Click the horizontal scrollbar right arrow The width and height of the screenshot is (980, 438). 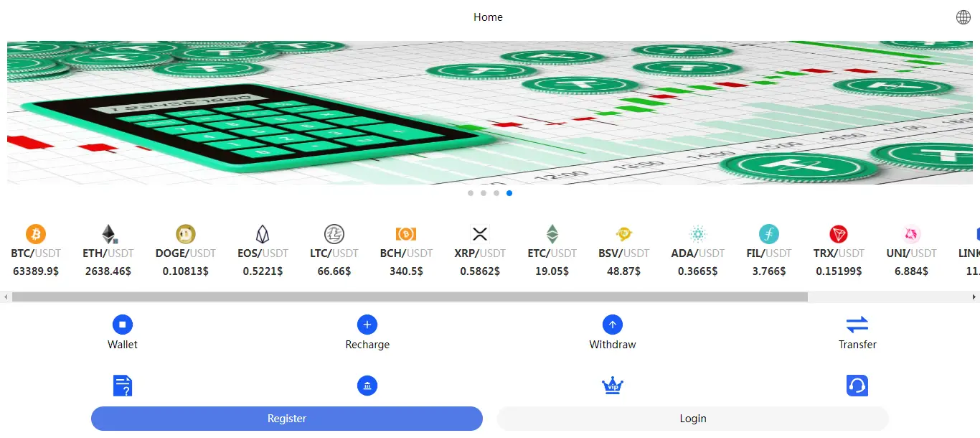974,297
